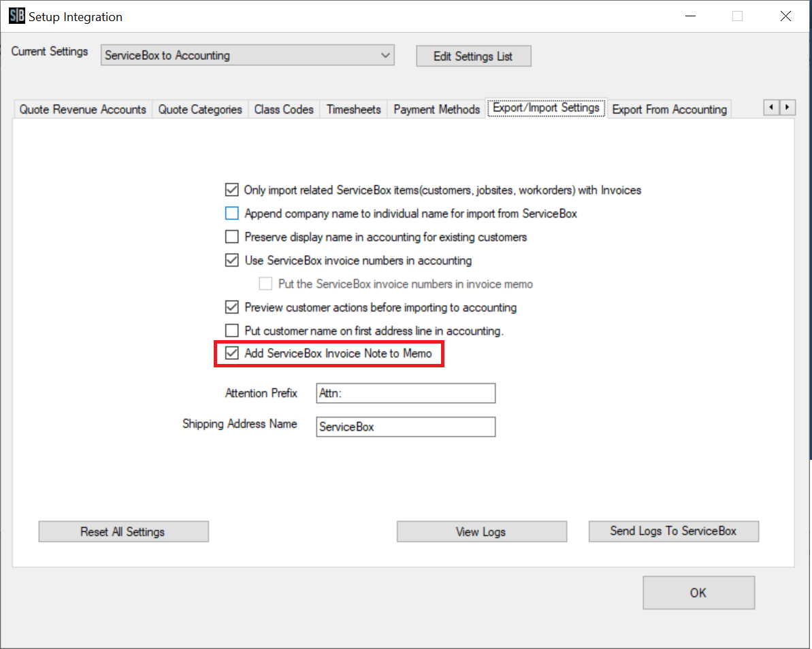Confirm with the OK button
This screenshot has width=812, height=649.
point(698,593)
